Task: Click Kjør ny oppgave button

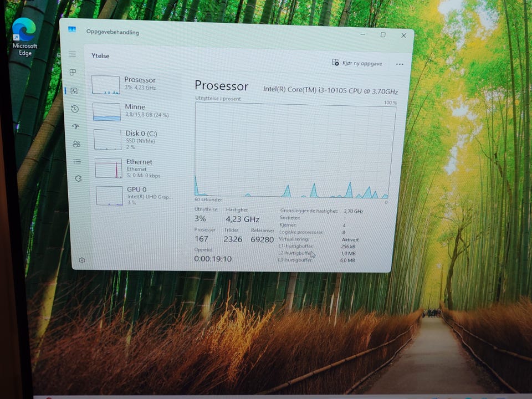Action: [357, 63]
